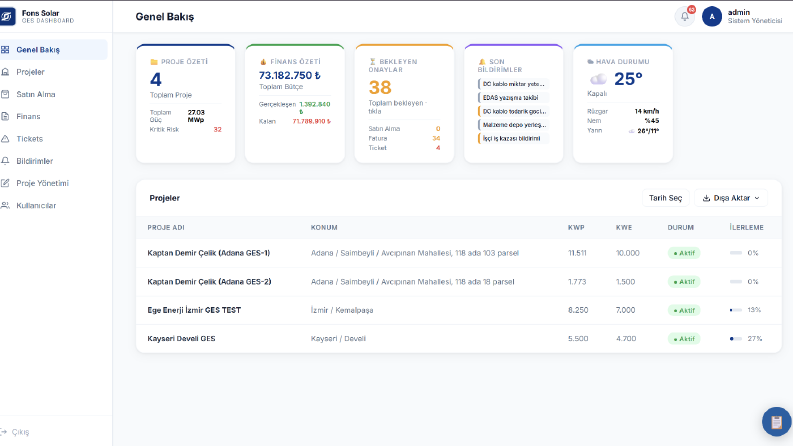Image resolution: width=793 pixels, height=446 pixels.
Task: Click Aktif badge for Adana GES-1
Action: (684, 253)
